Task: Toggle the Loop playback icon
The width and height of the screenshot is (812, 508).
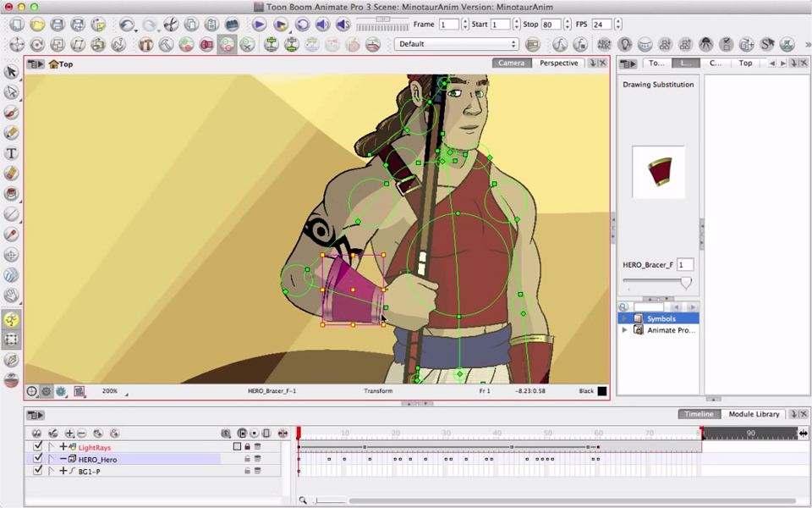Action: 303,25
